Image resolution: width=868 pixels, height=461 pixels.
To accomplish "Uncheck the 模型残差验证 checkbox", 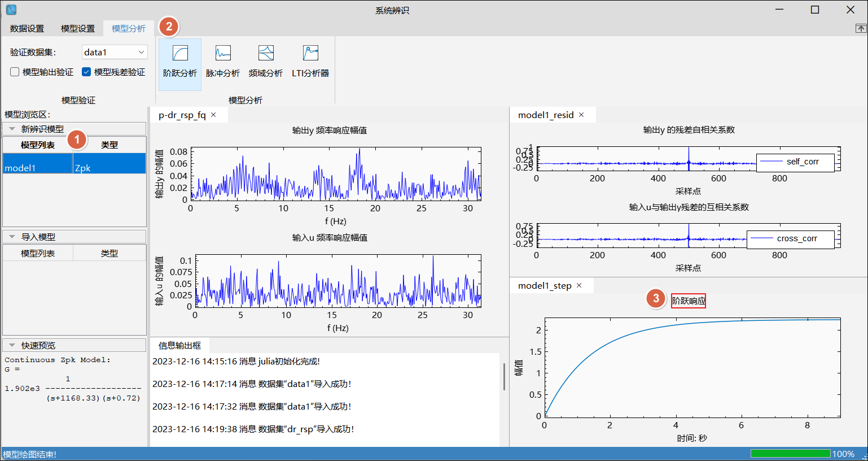I will (86, 72).
